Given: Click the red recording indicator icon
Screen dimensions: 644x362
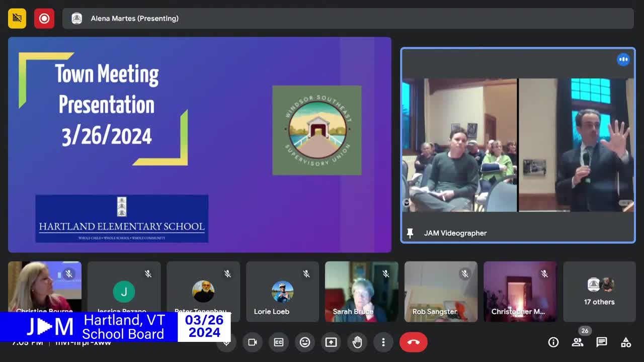Looking at the screenshot, I should 44,19.
